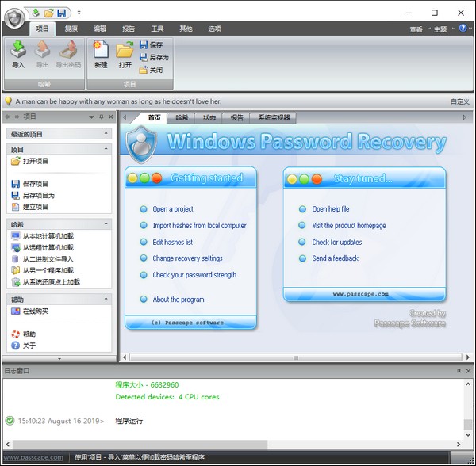Click the quick access save disk icon

tap(62, 13)
